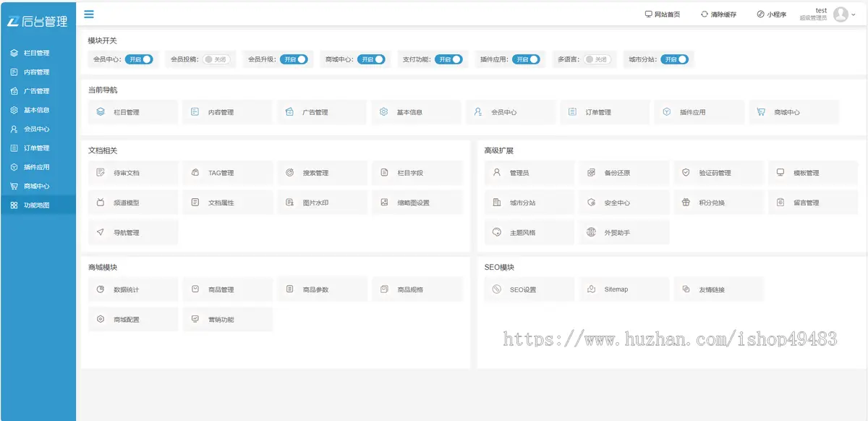Toggle the 会员中心 module switch
The height and width of the screenshot is (421, 868).
pos(139,59)
